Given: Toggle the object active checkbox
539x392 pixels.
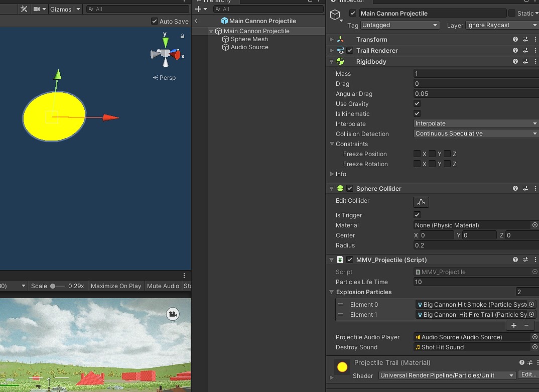Looking at the screenshot, I should click(353, 13).
